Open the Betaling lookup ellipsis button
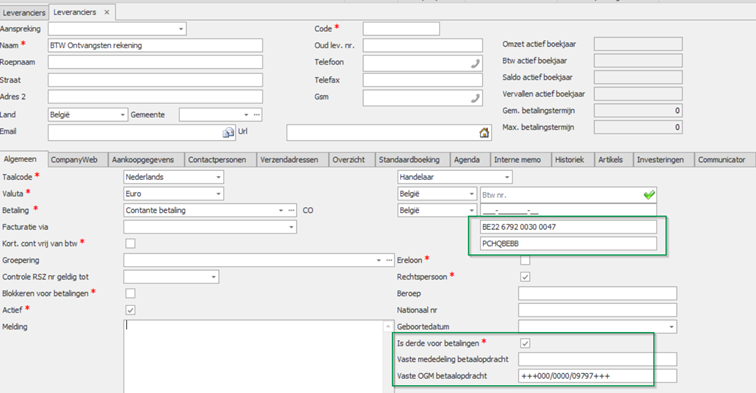Image resolution: width=756 pixels, height=393 pixels. [x=291, y=210]
